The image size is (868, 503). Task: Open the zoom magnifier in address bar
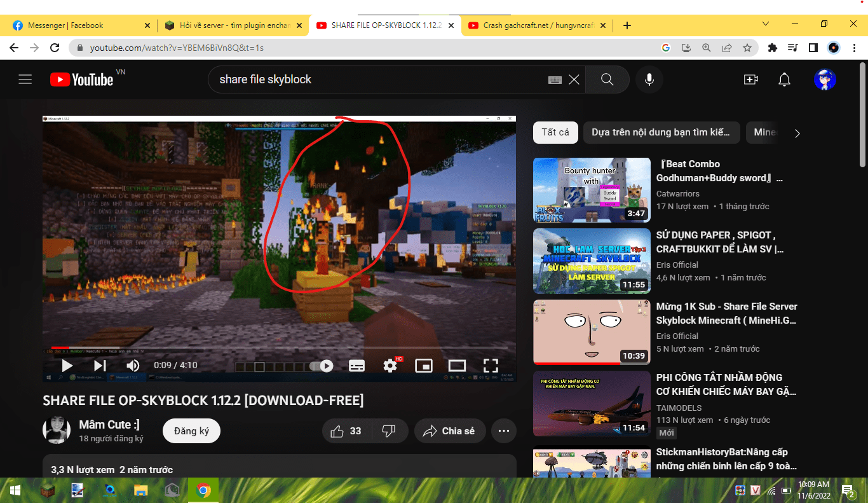707,48
